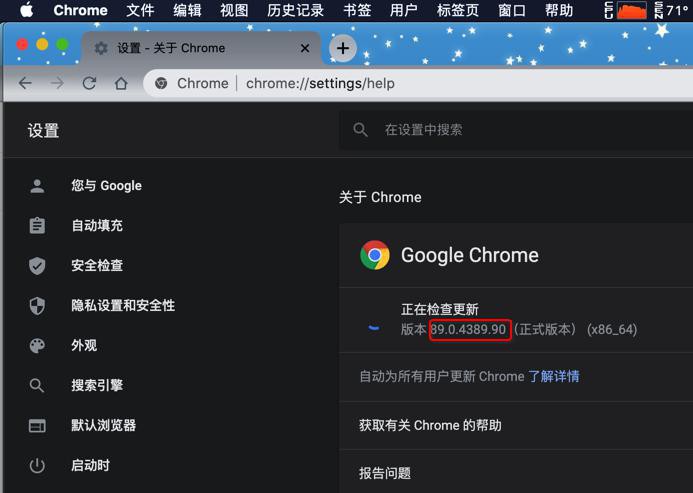Click the Google Chrome logo
693x493 pixels.
[375, 255]
